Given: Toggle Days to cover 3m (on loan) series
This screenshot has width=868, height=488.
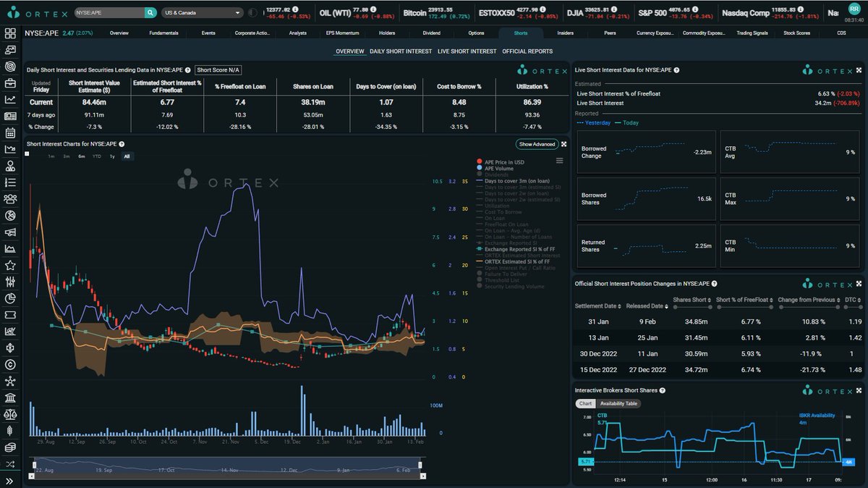Looking at the screenshot, I should coord(512,180).
